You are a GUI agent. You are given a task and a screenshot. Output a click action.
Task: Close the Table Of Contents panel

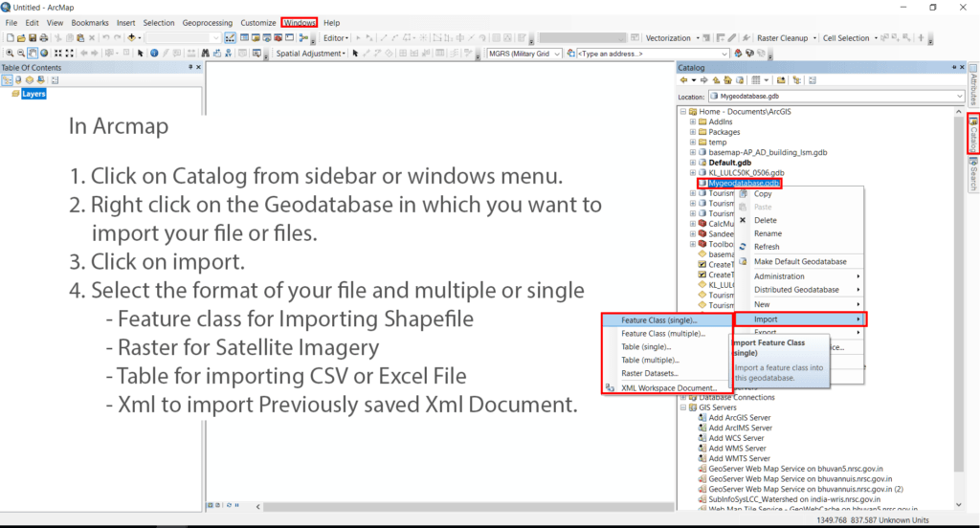(x=199, y=67)
